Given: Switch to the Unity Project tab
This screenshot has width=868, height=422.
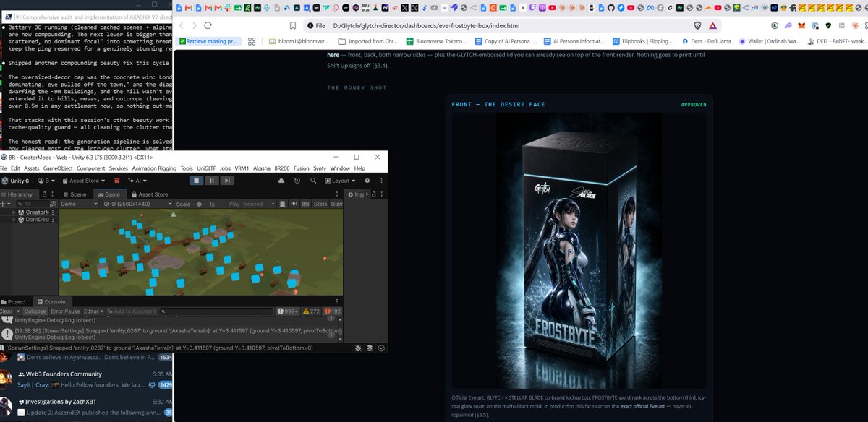Looking at the screenshot, I should (x=14, y=302).
